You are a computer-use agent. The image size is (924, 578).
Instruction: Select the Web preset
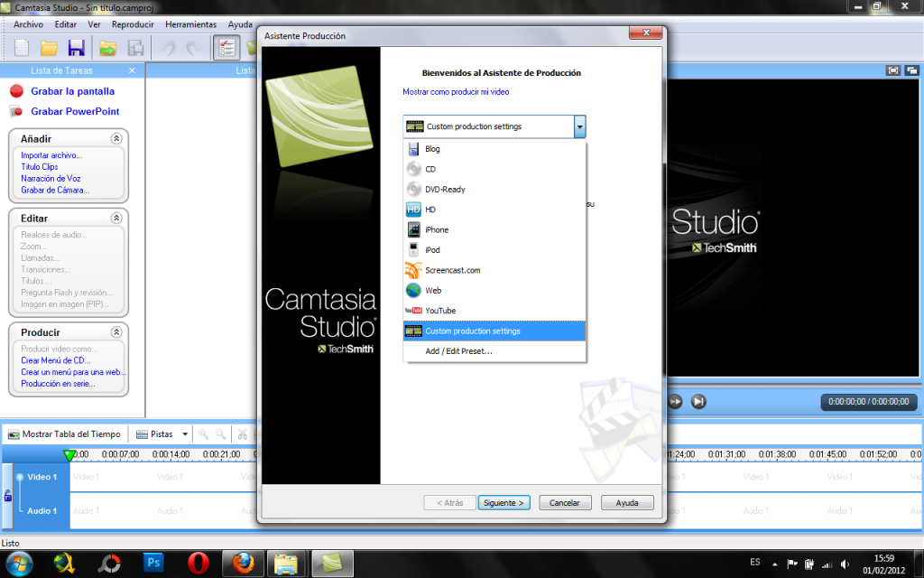click(494, 290)
